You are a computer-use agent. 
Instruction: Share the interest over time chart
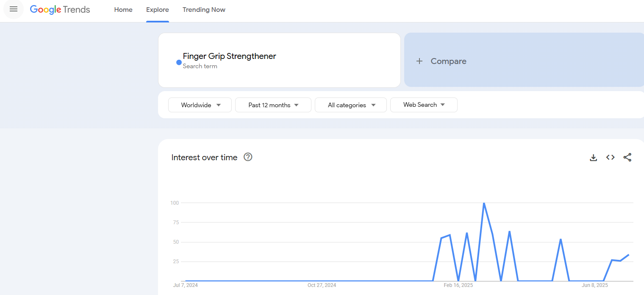(x=627, y=158)
